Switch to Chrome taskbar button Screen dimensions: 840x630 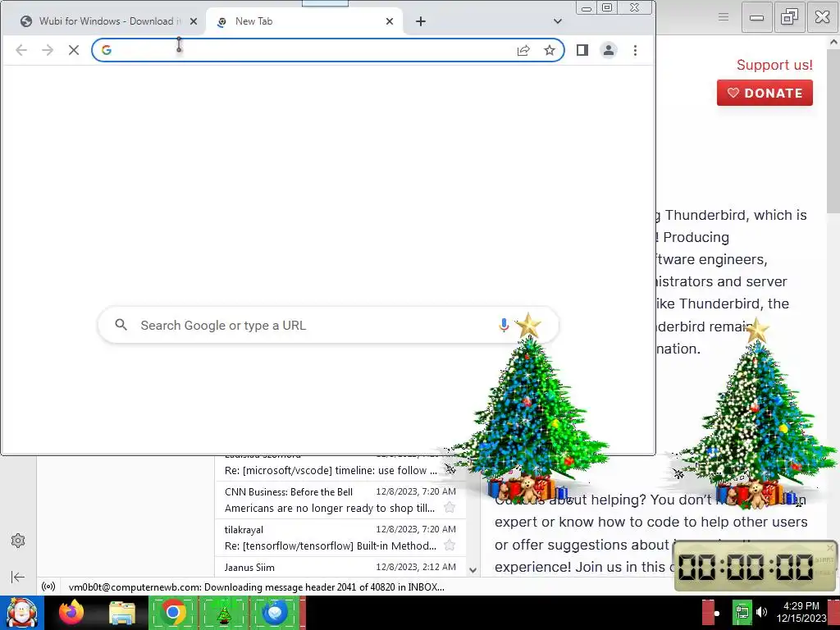tap(172, 613)
